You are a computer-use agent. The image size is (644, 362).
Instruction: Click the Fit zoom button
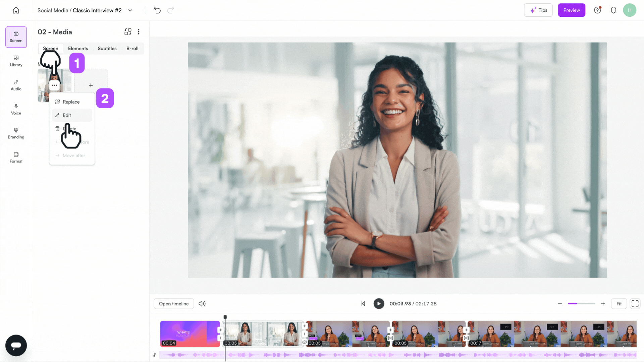[x=619, y=304]
